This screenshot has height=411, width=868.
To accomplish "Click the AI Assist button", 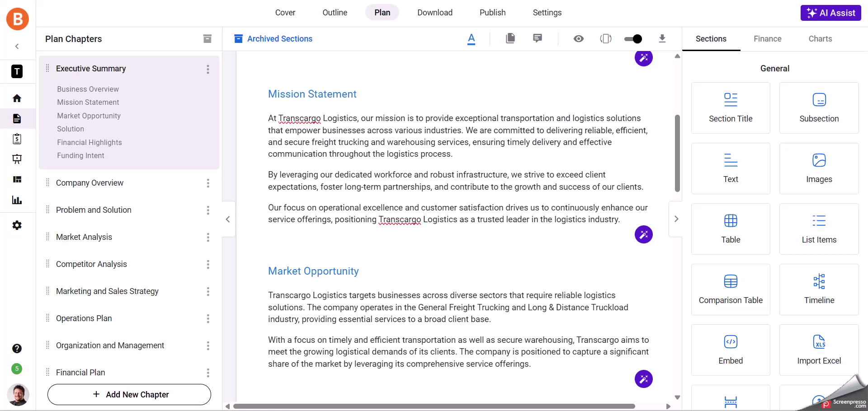I will click(x=831, y=13).
